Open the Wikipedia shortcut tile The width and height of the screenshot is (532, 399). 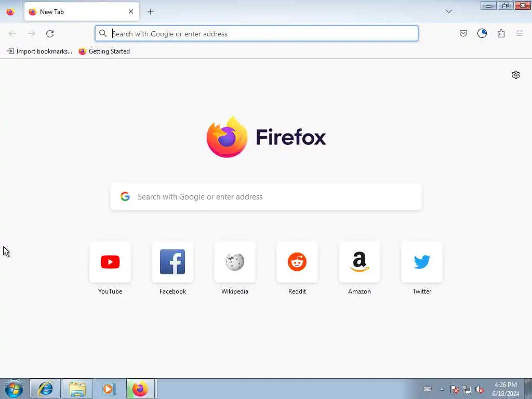point(235,262)
